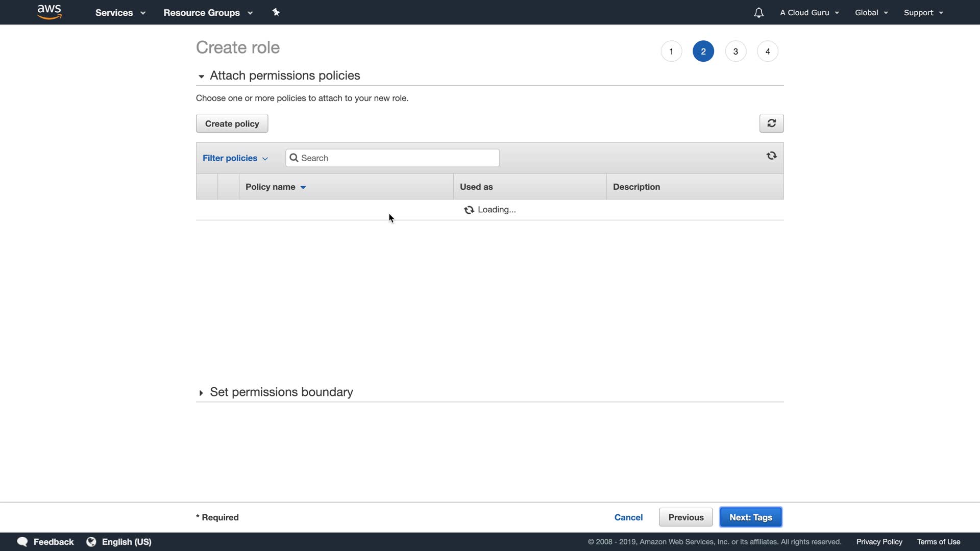Screen dimensions: 980x551
Task: Click the pin shortcut icon in navbar
Action: 276,12
